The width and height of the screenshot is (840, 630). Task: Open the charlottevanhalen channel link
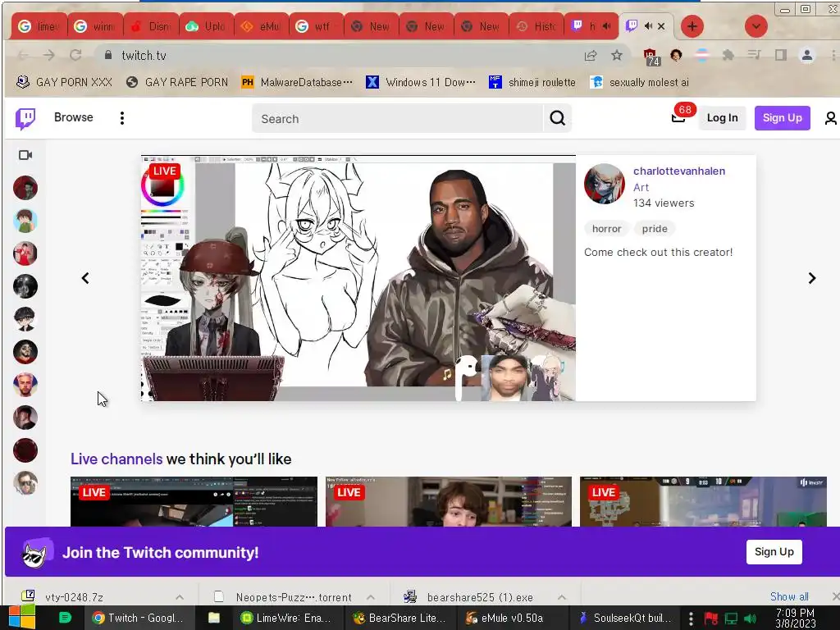click(x=679, y=171)
